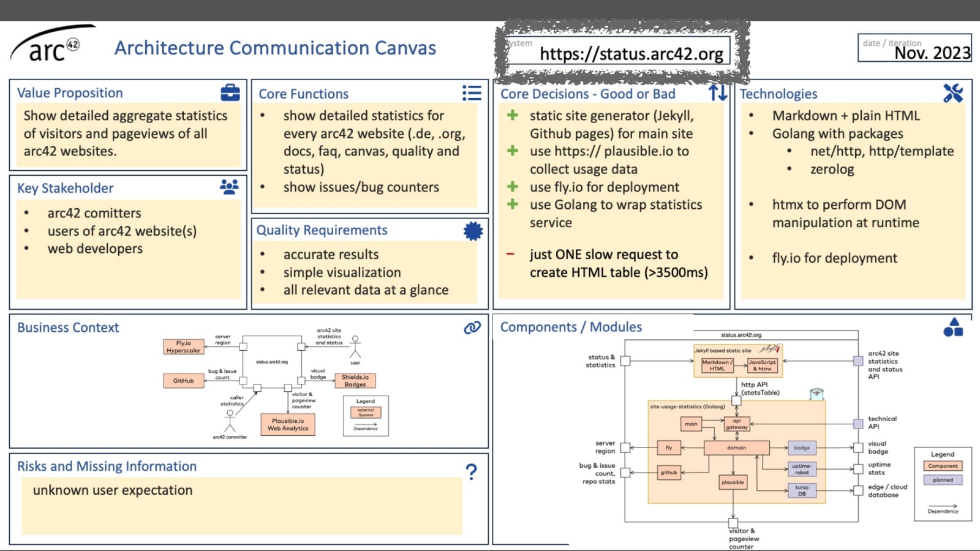Click the domain component box
Image resolution: width=980 pixels, height=551 pixels.
click(737, 448)
